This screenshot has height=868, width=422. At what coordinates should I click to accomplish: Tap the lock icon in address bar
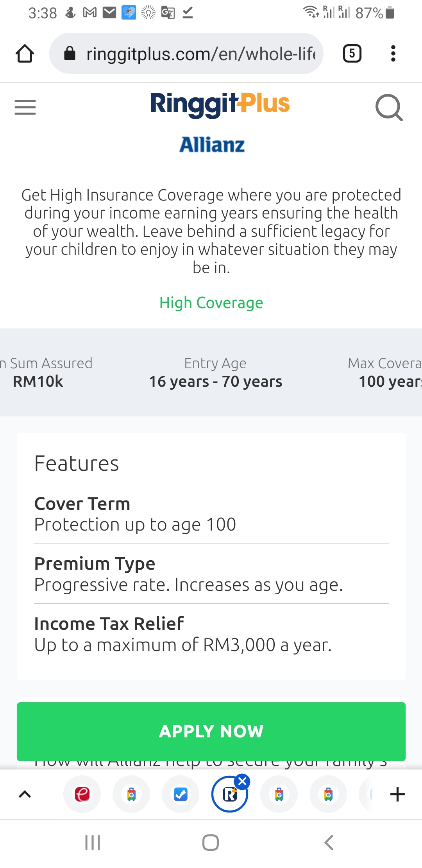pyautogui.click(x=70, y=54)
